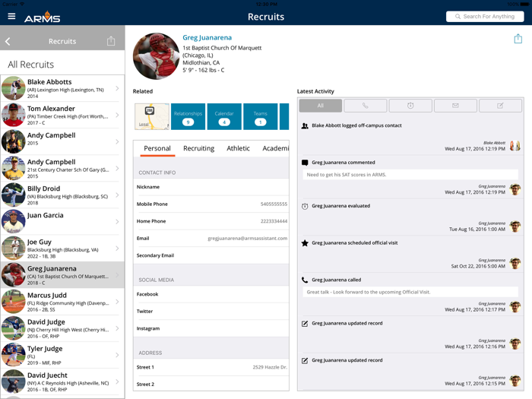Click Blake Abbott's avatar in latest activity

515,146
